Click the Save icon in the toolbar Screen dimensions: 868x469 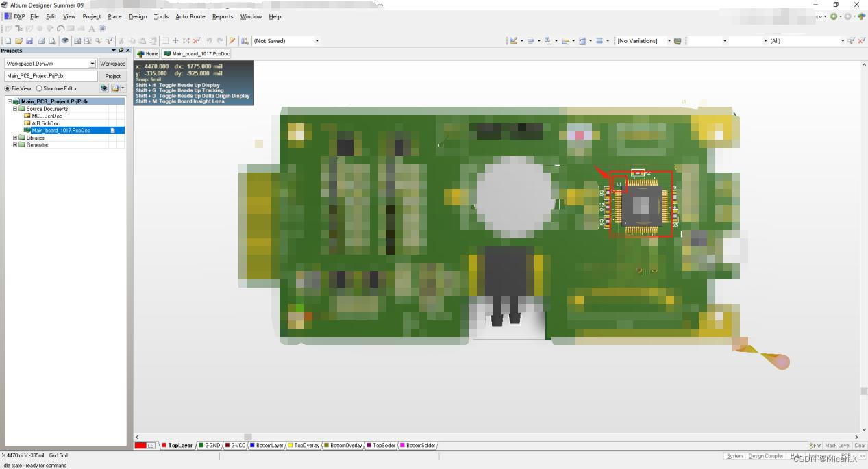30,40
